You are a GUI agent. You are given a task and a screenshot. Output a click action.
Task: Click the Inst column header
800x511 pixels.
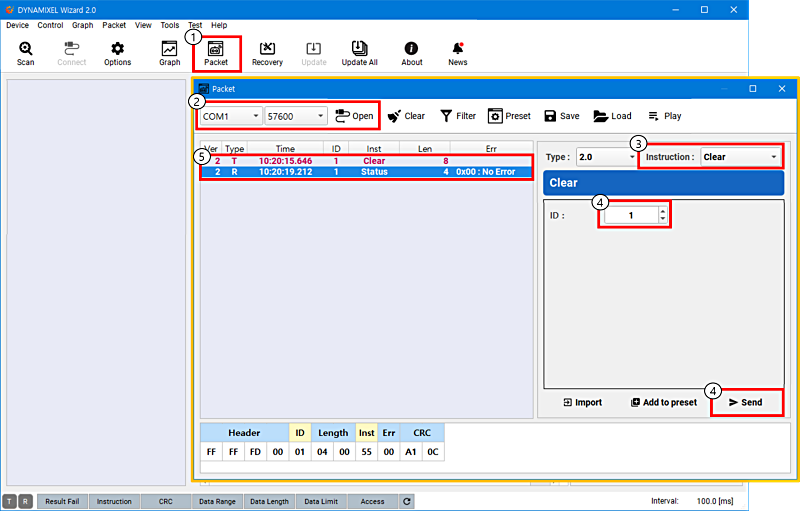[x=373, y=148]
